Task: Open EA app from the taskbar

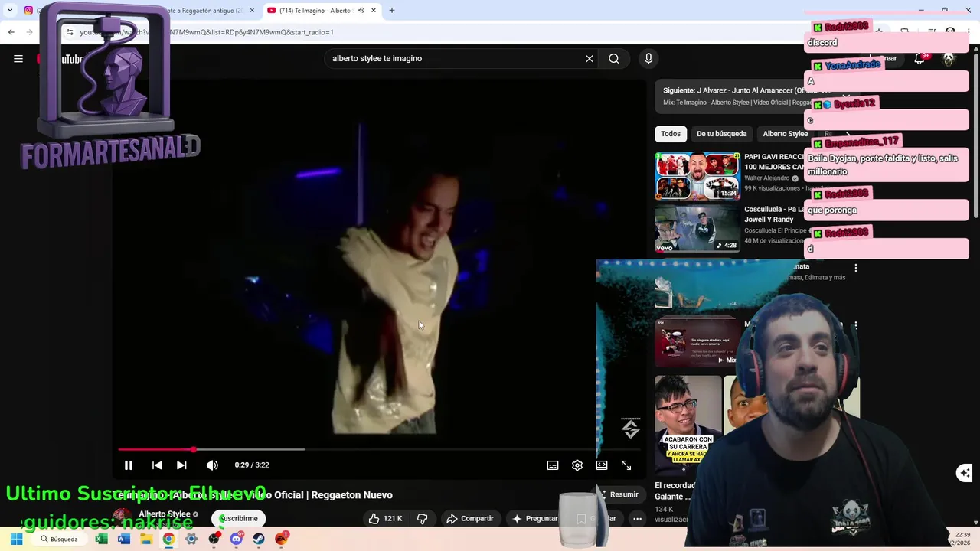Action: (x=282, y=539)
